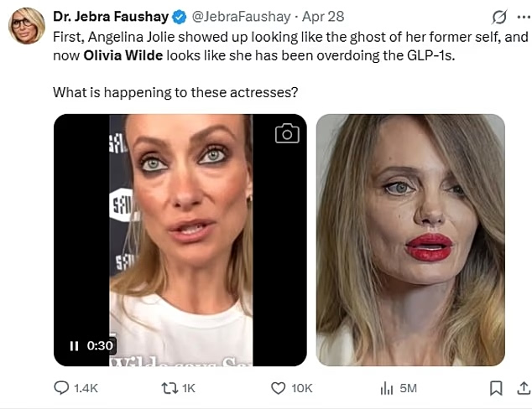
Task: Pause the playing video
Action: [x=74, y=345]
